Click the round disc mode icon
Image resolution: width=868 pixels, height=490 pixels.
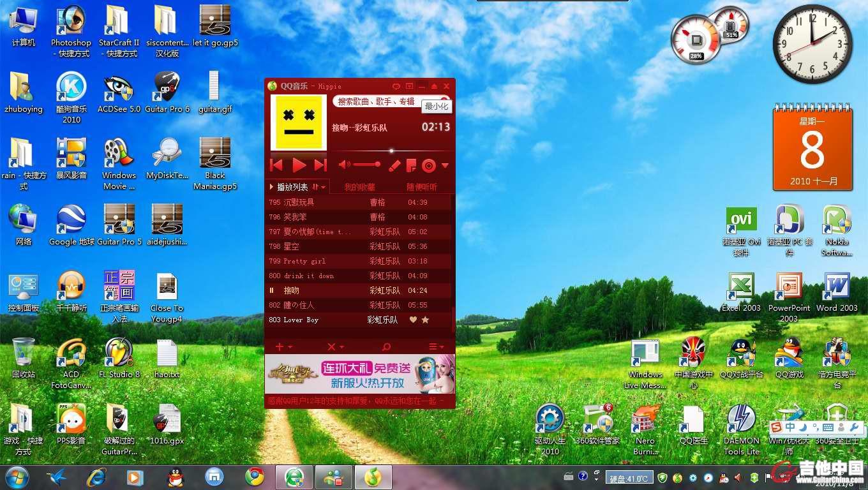pyautogui.click(x=429, y=166)
